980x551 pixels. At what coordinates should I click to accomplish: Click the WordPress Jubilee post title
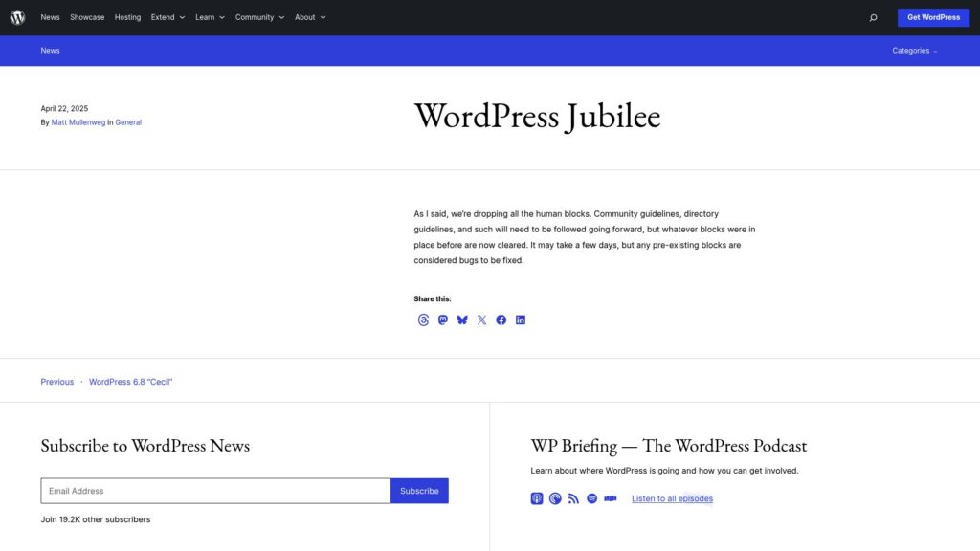point(537,116)
